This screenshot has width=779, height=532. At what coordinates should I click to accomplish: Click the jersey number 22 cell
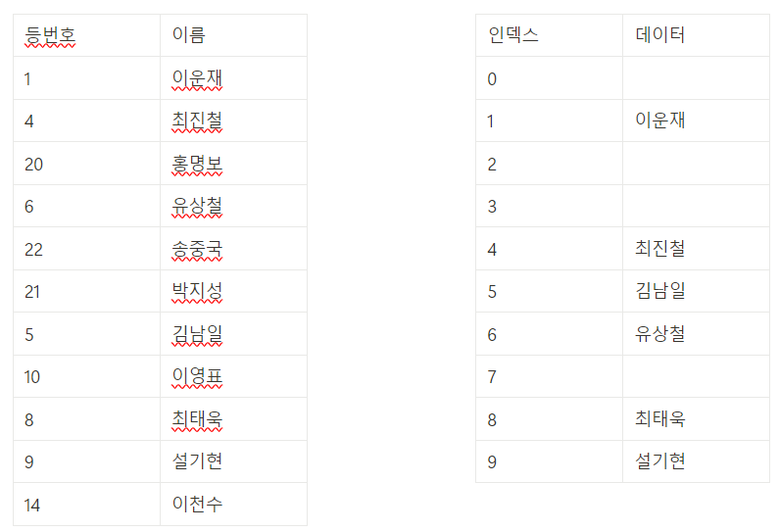(34, 249)
